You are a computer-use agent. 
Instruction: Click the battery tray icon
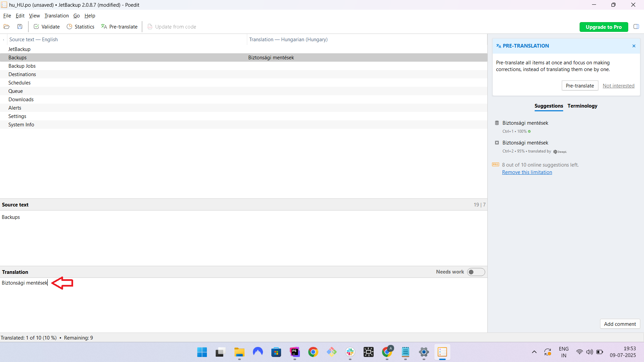pos(599,352)
